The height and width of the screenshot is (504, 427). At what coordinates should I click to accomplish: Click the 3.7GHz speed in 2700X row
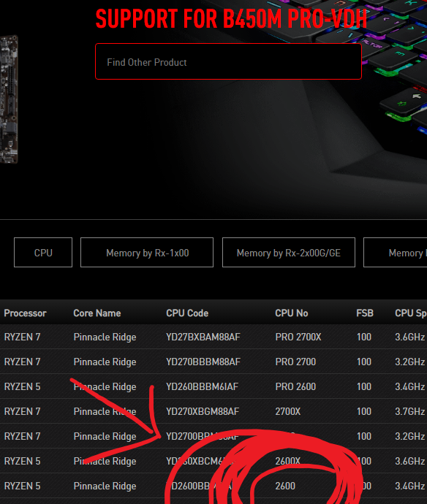[410, 411]
